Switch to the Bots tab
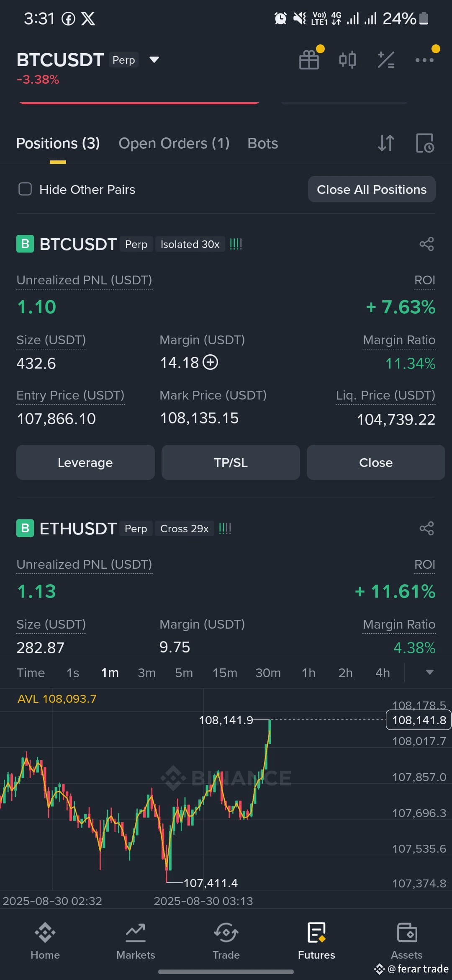452x980 pixels. tap(262, 143)
